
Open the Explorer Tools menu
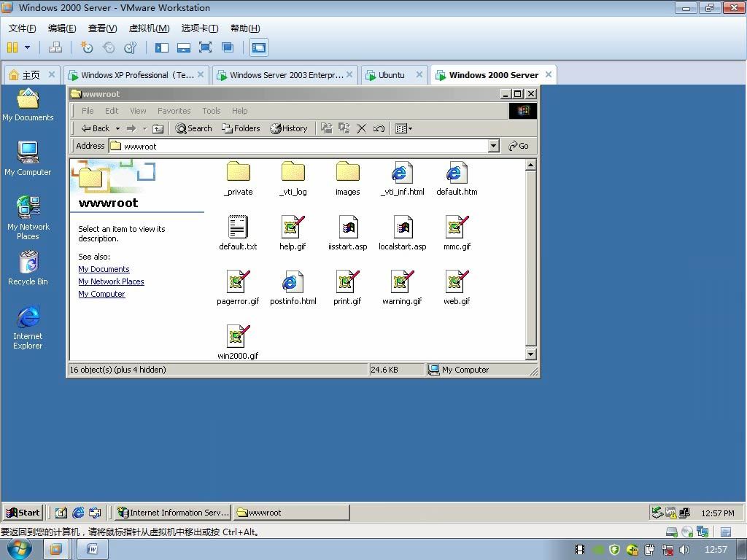[x=211, y=111]
